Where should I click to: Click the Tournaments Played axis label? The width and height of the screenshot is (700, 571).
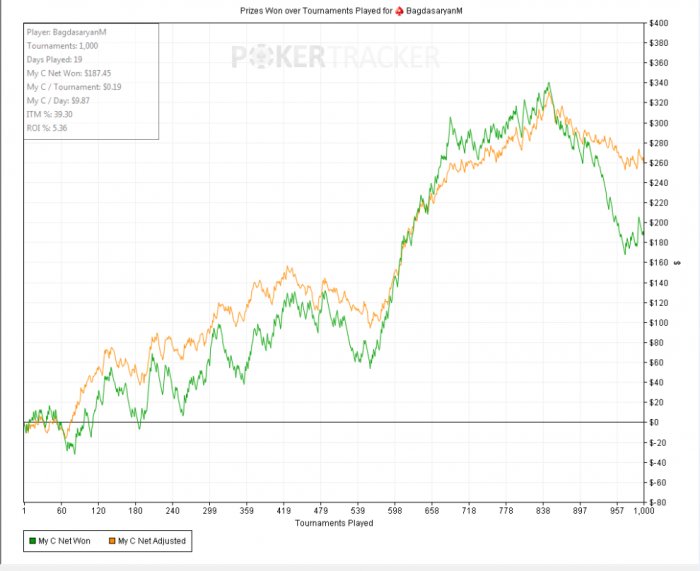coord(334,523)
